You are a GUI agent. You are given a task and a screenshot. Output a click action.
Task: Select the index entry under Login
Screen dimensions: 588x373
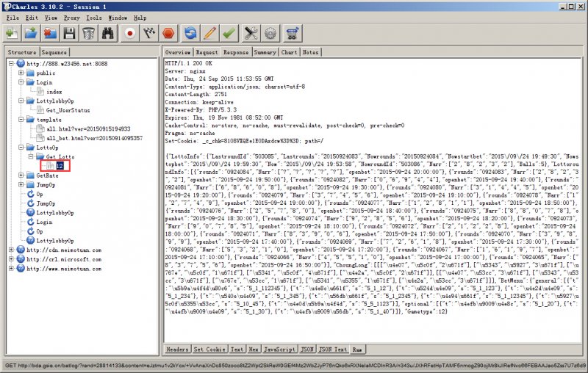click(x=54, y=91)
